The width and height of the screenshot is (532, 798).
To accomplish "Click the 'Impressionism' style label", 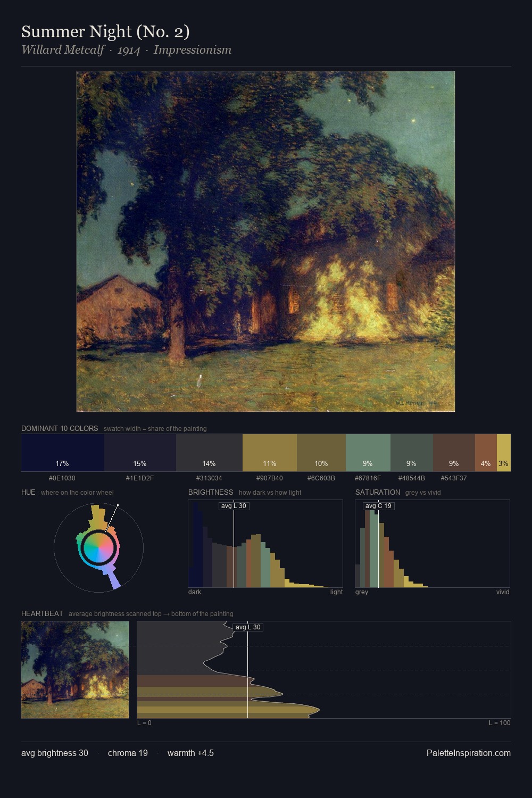I will coord(193,50).
